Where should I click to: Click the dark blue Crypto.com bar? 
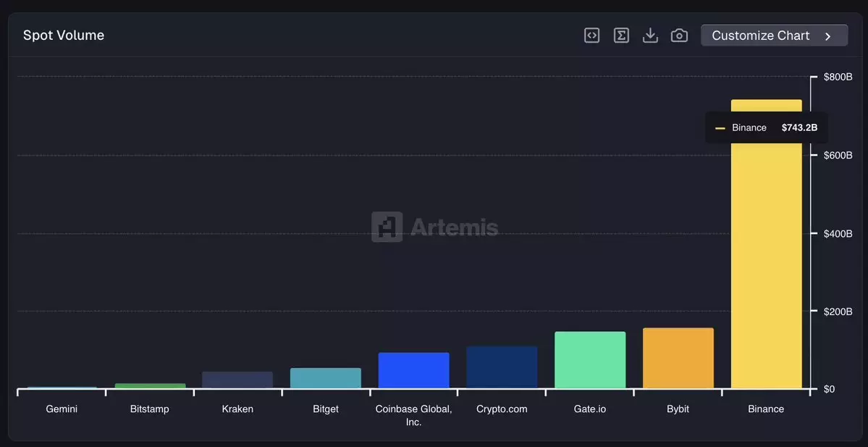(502, 367)
